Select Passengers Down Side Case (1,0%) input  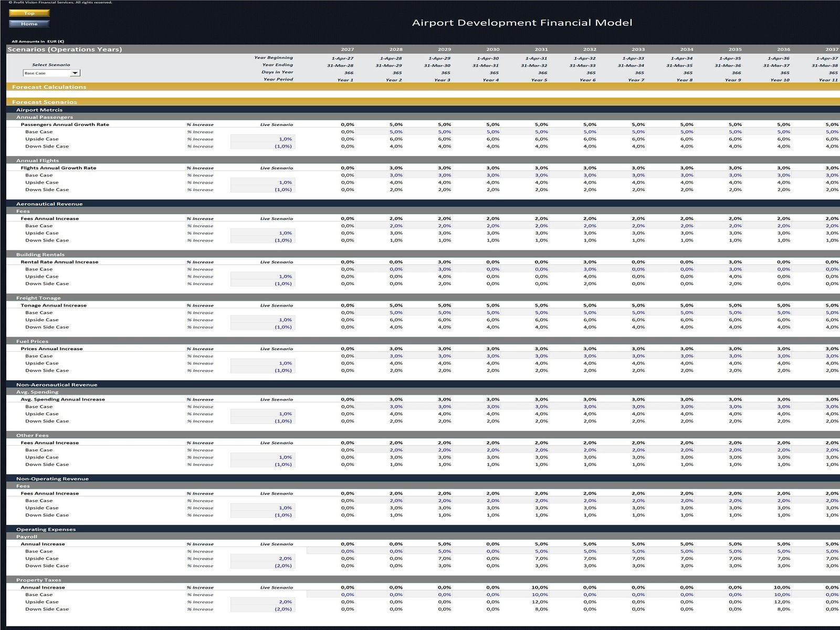tap(263, 146)
